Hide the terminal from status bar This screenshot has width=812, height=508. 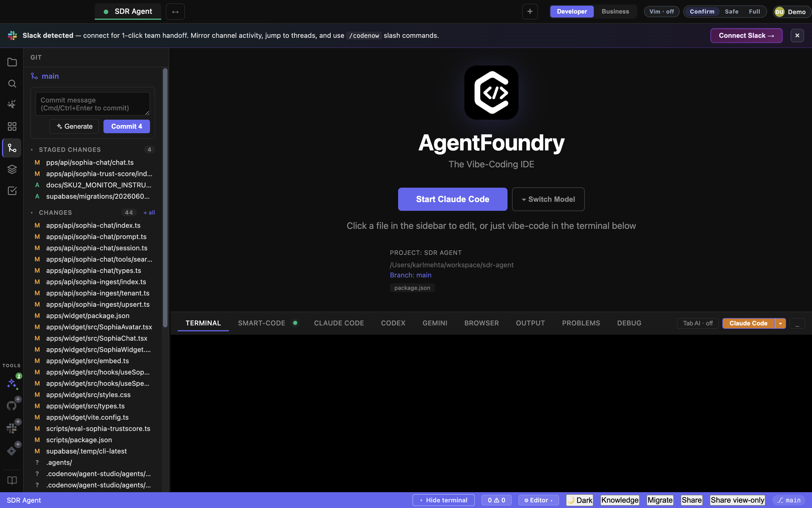(443, 500)
